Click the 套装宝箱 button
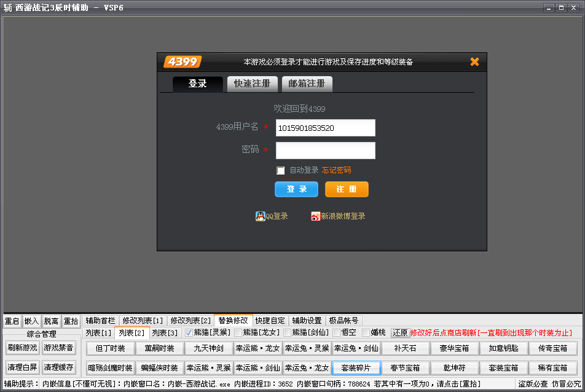 [504, 368]
